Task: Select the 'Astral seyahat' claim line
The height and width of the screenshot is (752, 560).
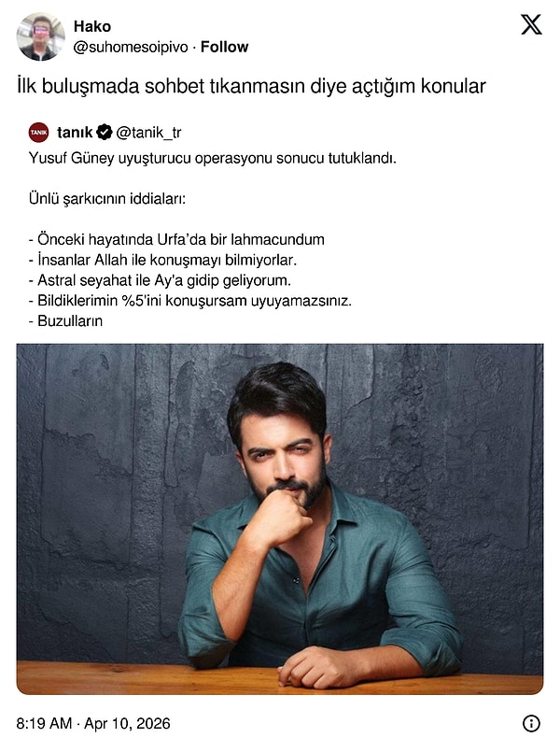Action: [x=160, y=280]
